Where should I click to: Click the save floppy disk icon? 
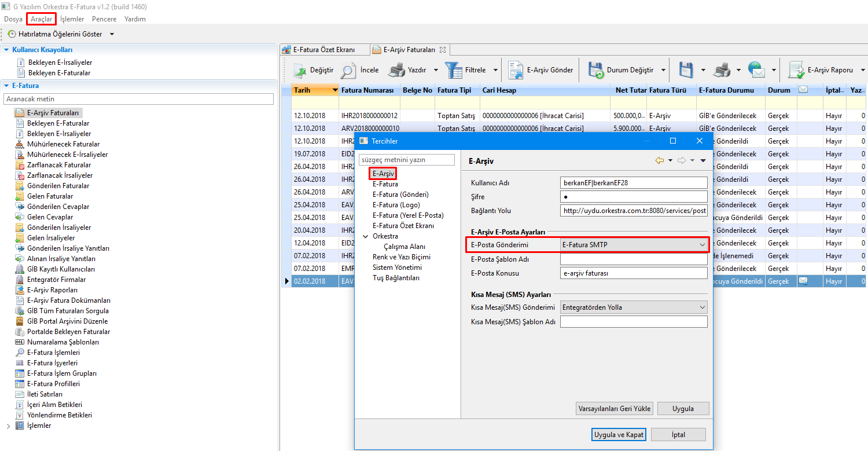(686, 70)
